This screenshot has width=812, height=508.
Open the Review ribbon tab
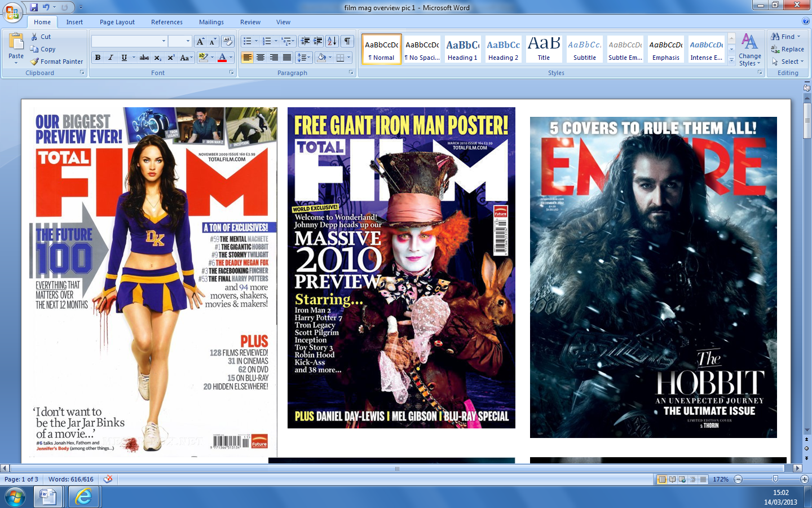point(250,22)
